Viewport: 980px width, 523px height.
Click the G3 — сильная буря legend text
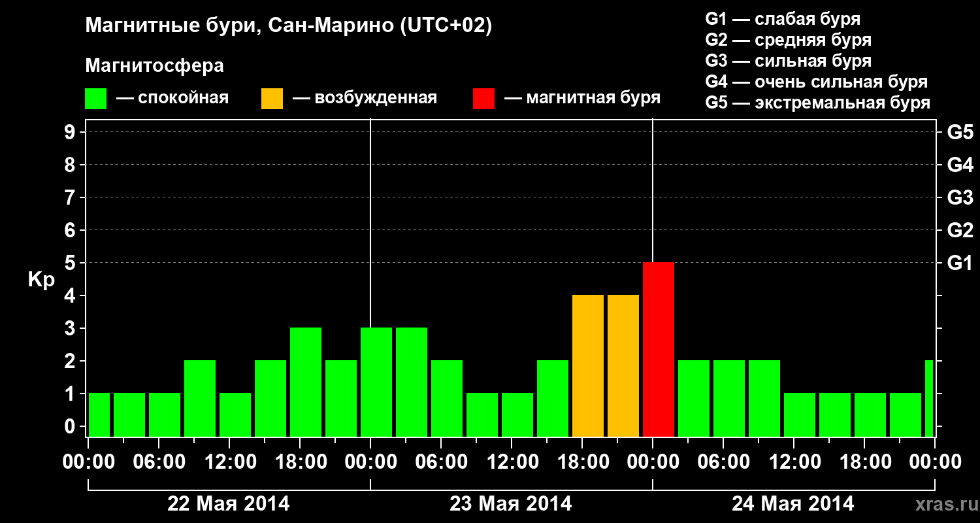[x=789, y=61]
